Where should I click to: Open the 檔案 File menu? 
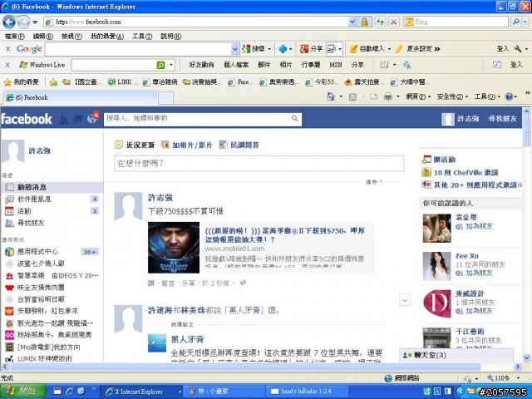point(15,37)
